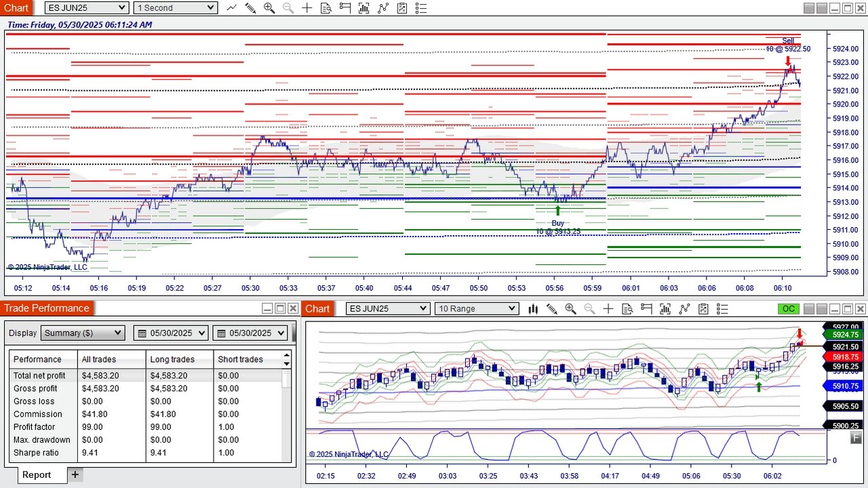Enable crosshair on the 1 Second chart
This screenshot has height=488, width=868.
pos(307,7)
